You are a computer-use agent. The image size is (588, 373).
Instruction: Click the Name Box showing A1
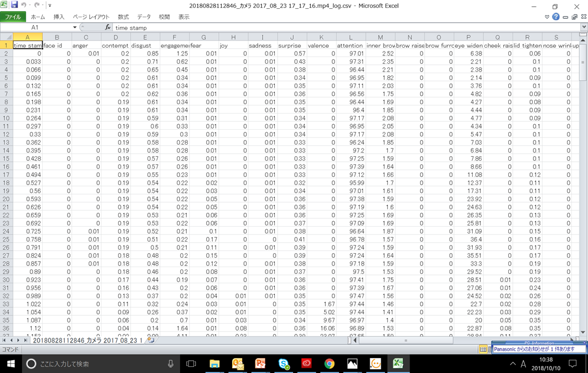coord(35,27)
